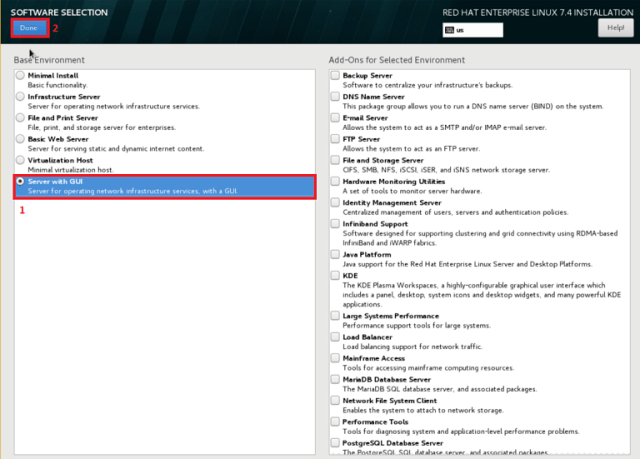Choose Infrastructure Server environment

(20, 97)
